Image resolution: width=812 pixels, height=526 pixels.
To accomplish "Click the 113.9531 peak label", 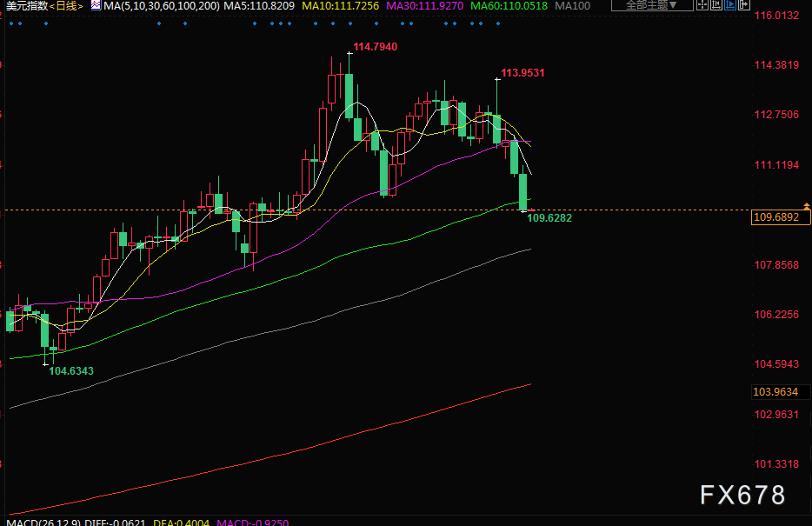I will pos(522,73).
